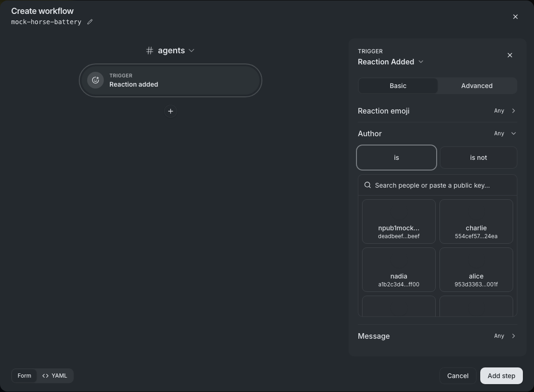The image size is (534, 392).
Task: Switch to the Basic tab
Action: (398, 86)
